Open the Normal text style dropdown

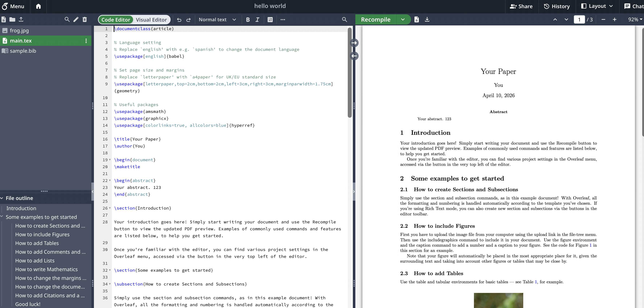(x=217, y=20)
